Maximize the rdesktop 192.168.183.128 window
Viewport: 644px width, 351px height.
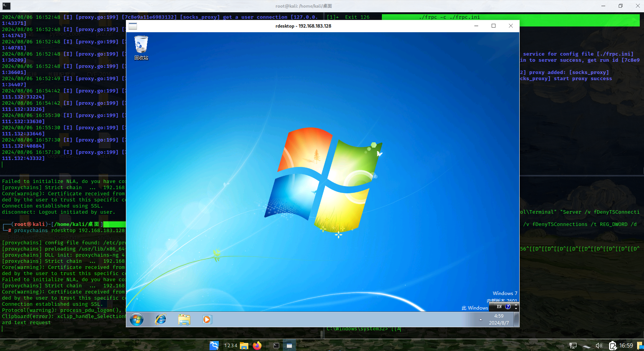coord(494,26)
